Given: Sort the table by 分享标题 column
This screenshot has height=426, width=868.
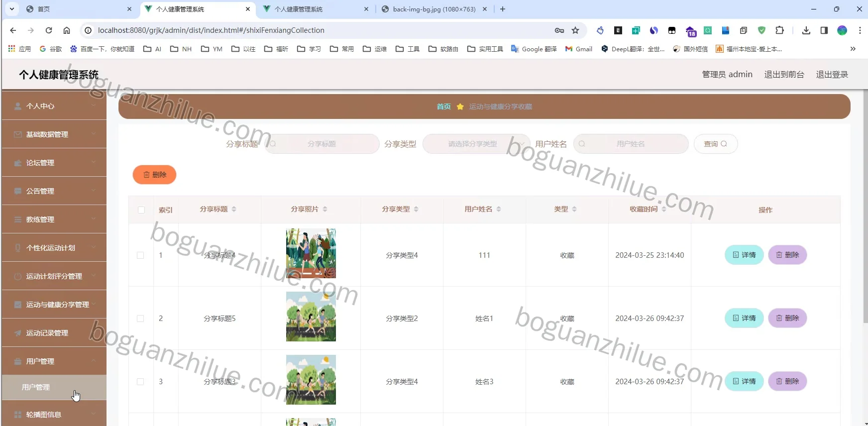Looking at the screenshot, I should [234, 210].
